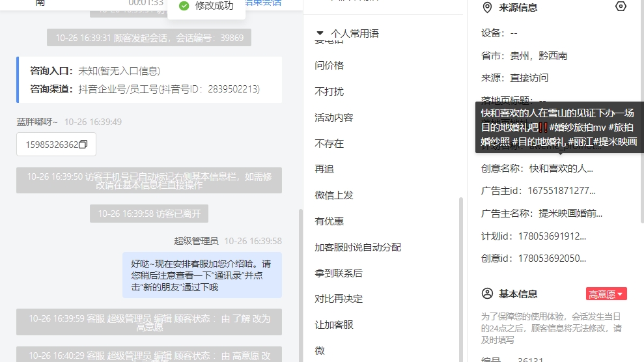Viewport: 644px width, 362px height.
Task: Click the chat history scrollbar
Action: click(x=300, y=285)
